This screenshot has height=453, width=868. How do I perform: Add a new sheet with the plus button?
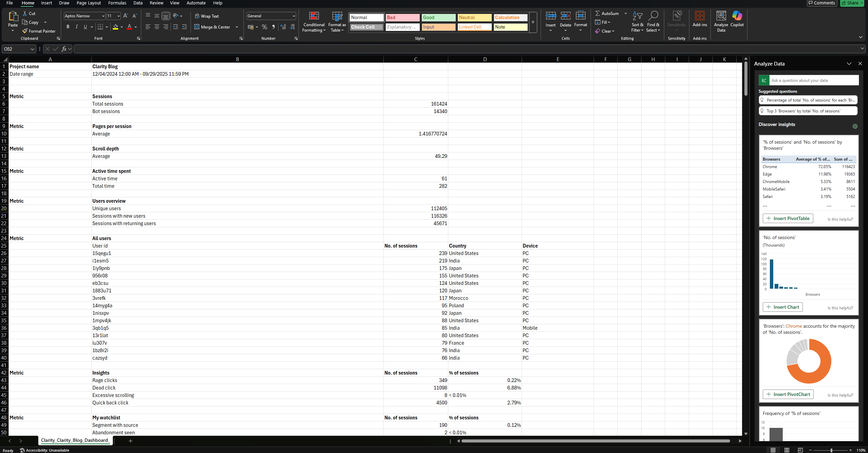[130, 441]
